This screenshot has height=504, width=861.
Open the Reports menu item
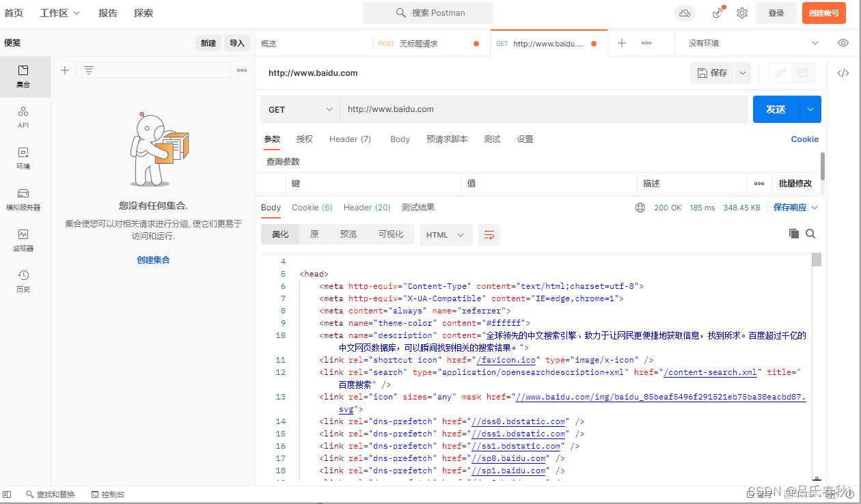pos(108,13)
